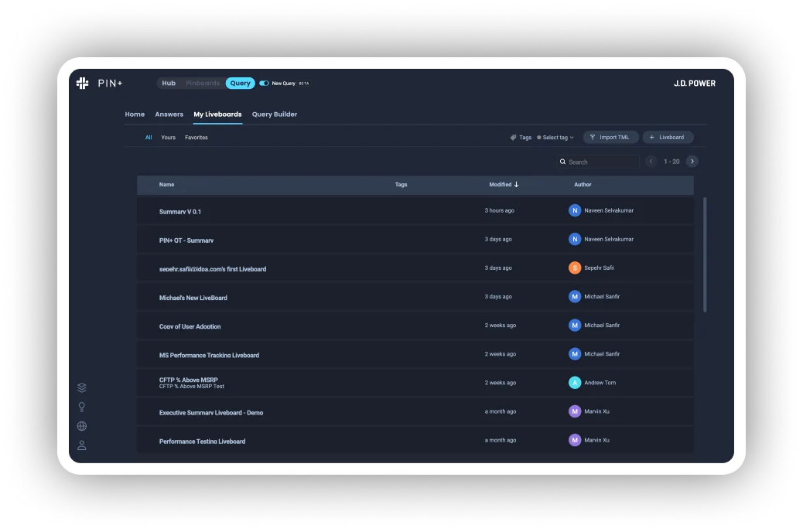Viewport: 803px width, 532px height.
Task: Click the '1 - 20' pagination range
Action: 671,162
